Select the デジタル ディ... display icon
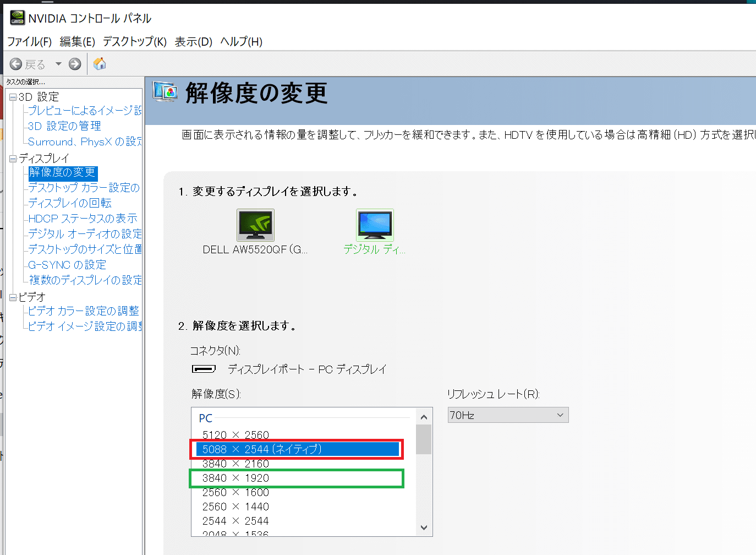 [375, 225]
